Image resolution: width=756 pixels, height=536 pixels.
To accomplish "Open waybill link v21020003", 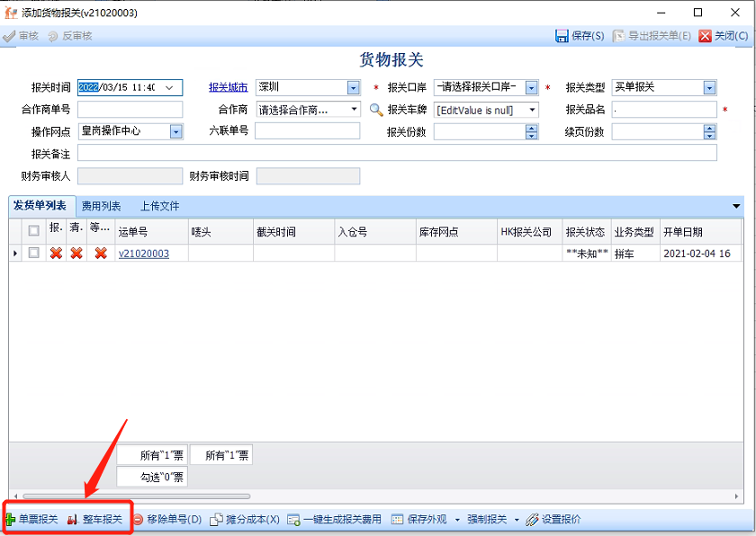I will [144, 254].
